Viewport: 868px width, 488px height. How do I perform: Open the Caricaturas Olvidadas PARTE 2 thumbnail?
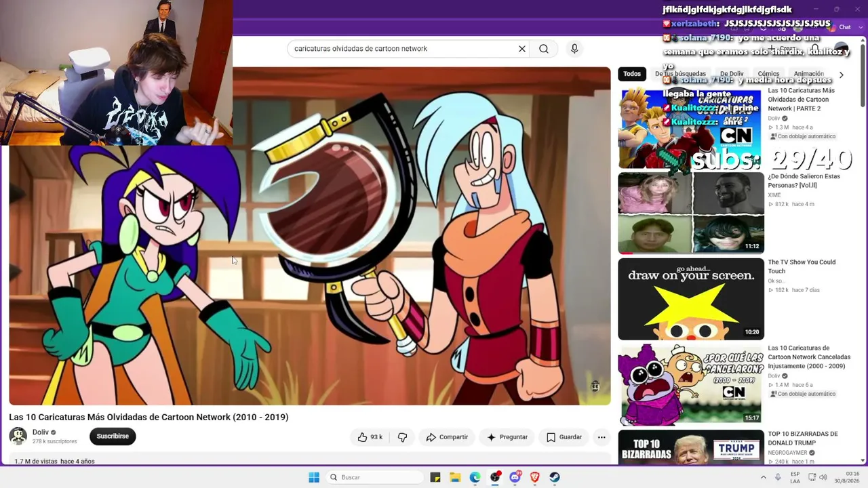(x=691, y=127)
